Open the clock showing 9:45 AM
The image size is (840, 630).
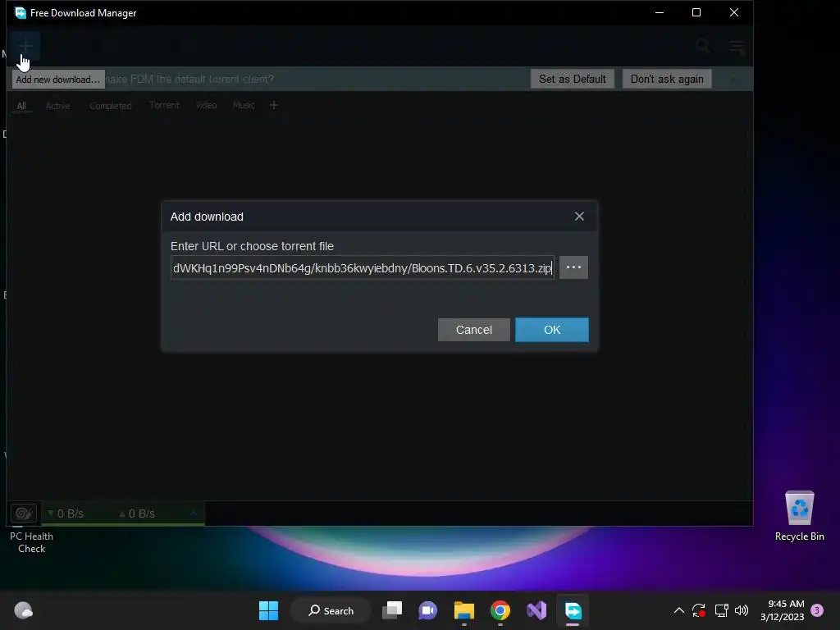coord(782,610)
